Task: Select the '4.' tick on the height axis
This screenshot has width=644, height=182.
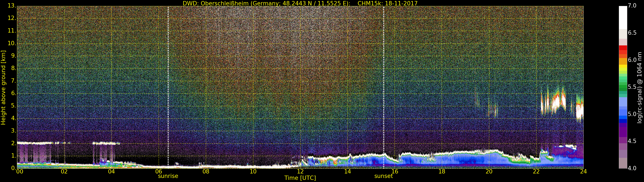Action: [13, 118]
